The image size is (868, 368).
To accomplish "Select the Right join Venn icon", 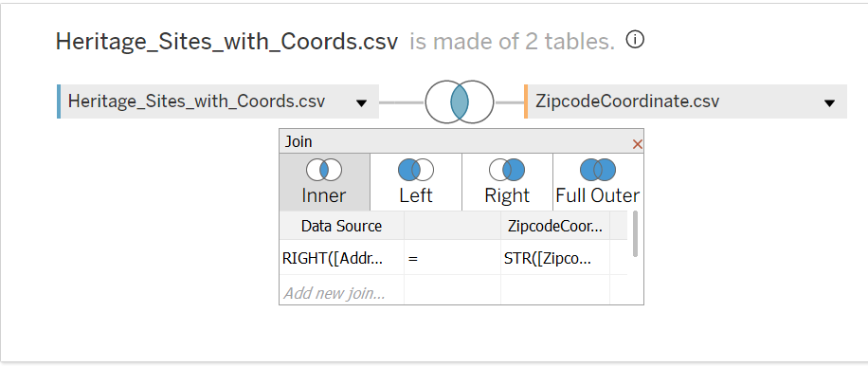I will [507, 170].
